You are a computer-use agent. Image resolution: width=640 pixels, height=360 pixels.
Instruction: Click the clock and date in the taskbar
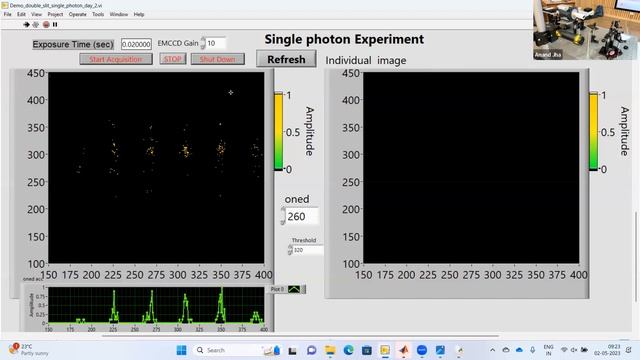[x=608, y=350]
